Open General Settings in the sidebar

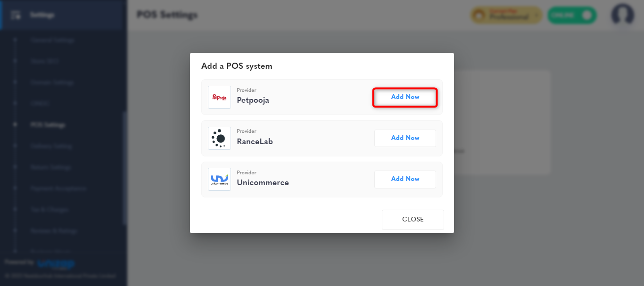click(x=52, y=41)
